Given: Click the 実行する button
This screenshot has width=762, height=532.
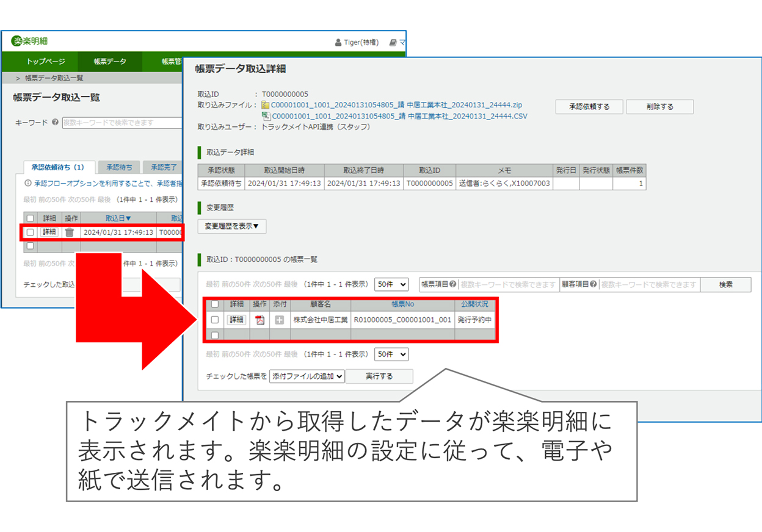Looking at the screenshot, I should tap(379, 376).
